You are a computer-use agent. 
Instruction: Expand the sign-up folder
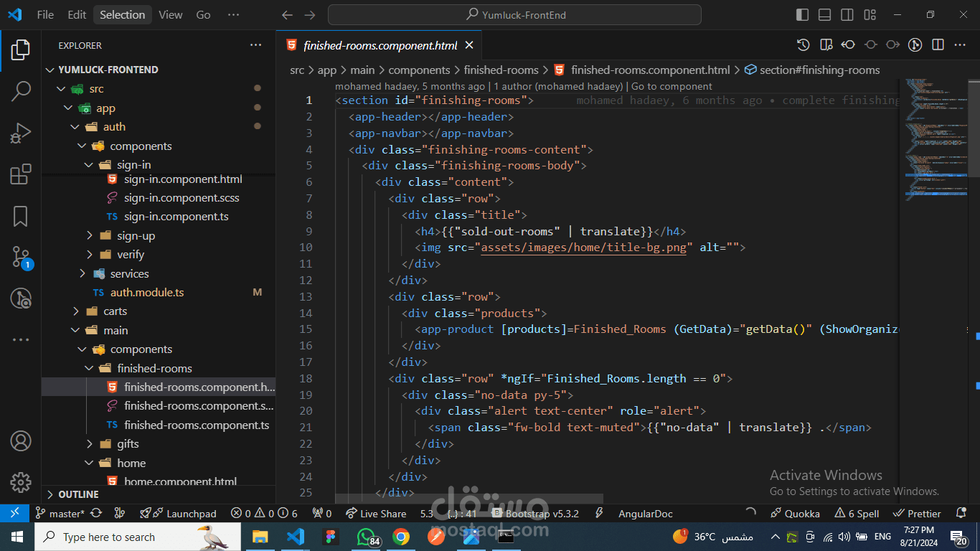pos(159,235)
